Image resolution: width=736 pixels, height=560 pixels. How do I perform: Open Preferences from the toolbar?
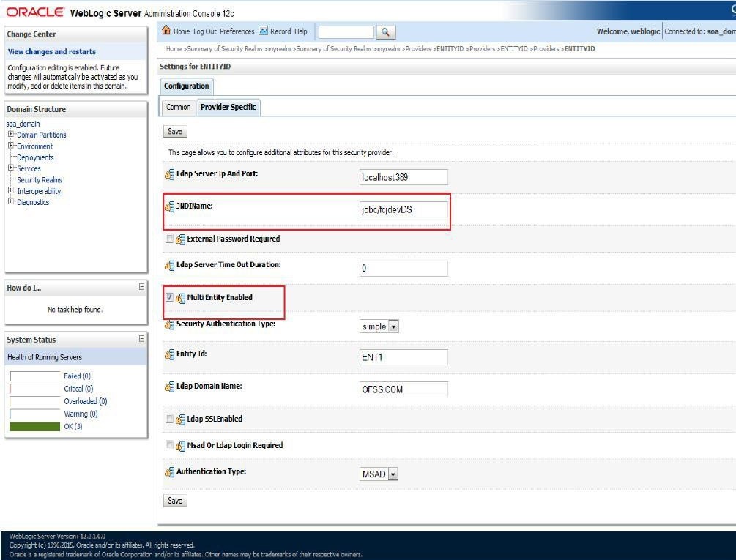[237, 31]
